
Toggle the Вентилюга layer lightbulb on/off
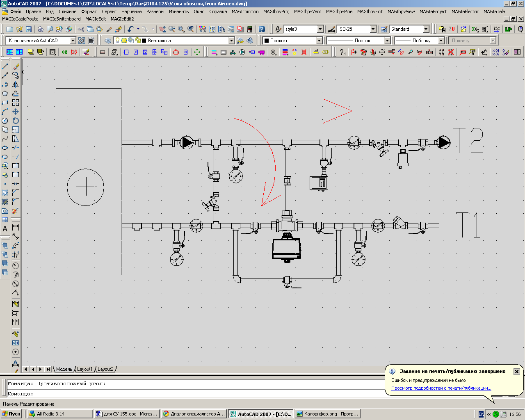[x=117, y=41]
